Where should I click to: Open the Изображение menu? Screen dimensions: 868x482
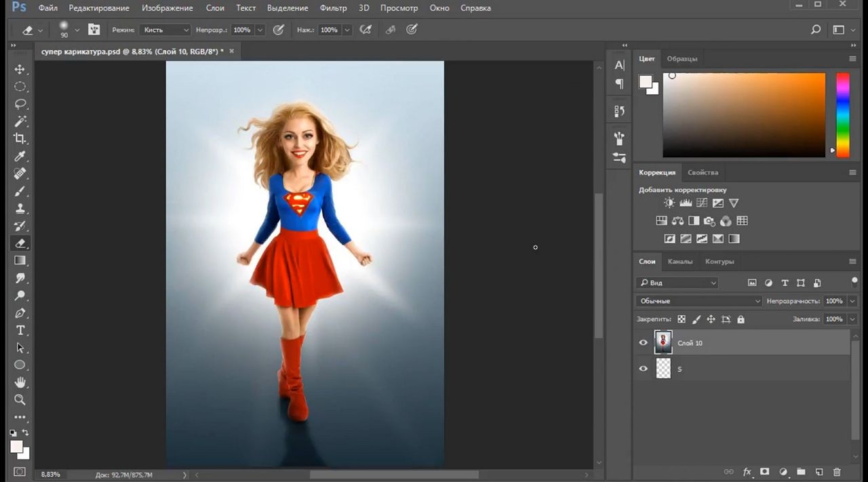tap(167, 8)
